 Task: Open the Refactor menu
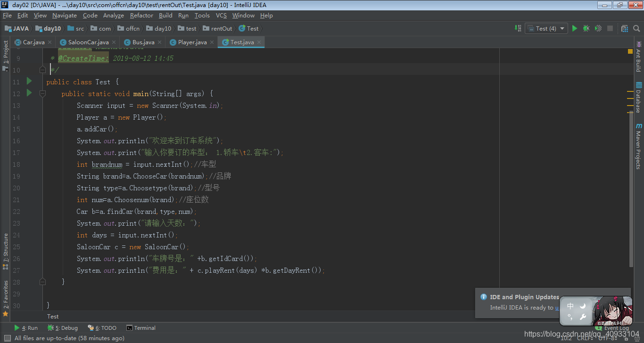coord(142,16)
